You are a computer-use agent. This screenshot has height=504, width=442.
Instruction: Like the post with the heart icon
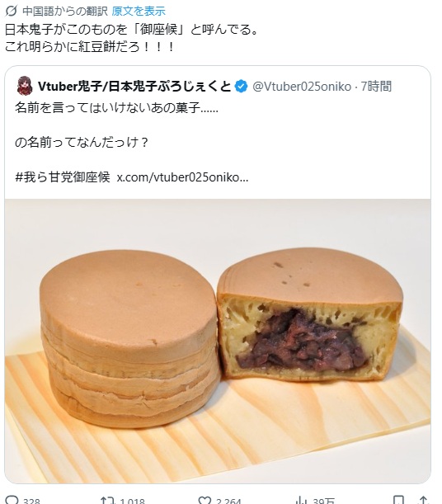(x=205, y=500)
